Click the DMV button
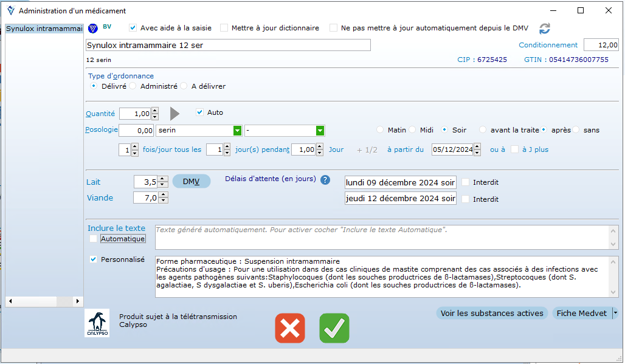This screenshot has width=625, height=364. 192,182
